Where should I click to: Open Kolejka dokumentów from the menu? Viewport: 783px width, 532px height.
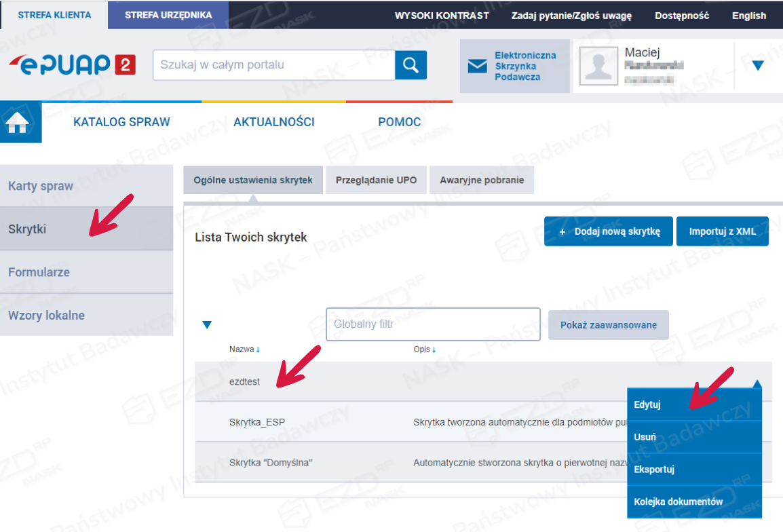tap(679, 502)
